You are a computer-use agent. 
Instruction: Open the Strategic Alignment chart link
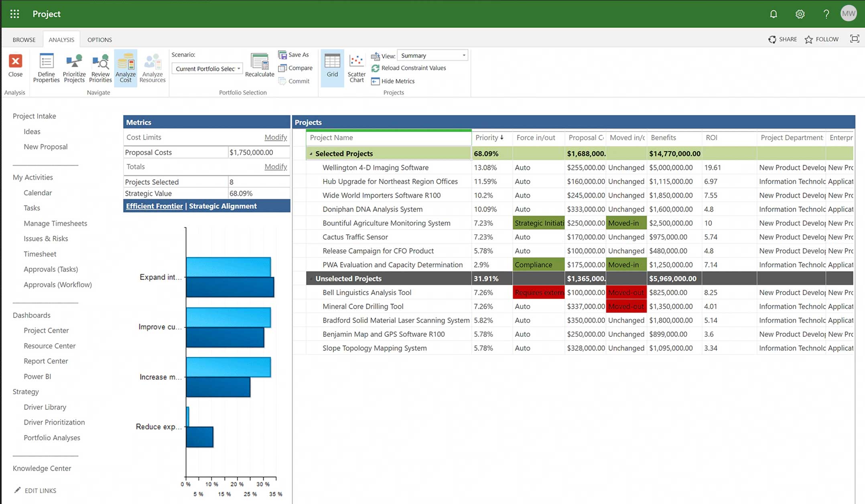[x=223, y=206]
